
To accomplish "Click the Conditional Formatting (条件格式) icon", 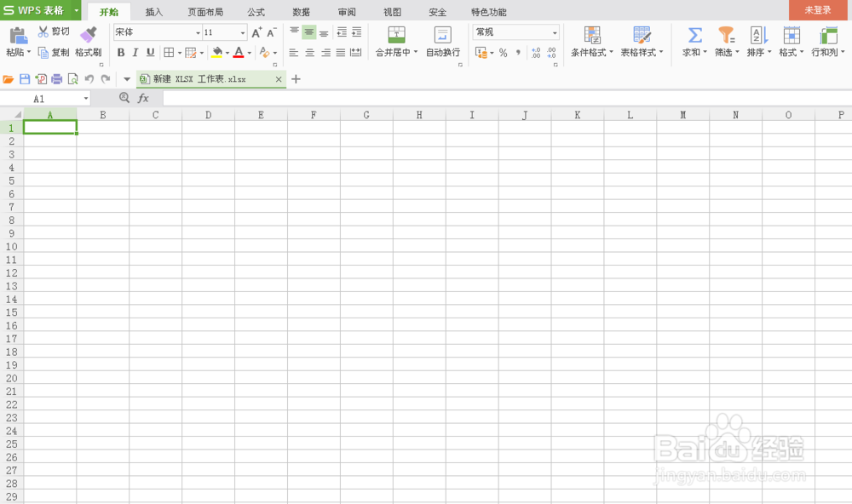I will point(592,35).
